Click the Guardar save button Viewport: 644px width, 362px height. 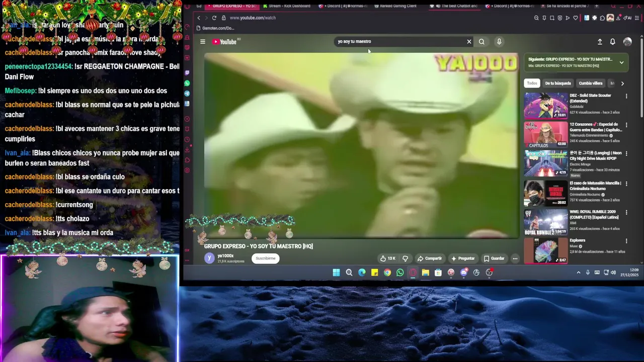point(494,258)
